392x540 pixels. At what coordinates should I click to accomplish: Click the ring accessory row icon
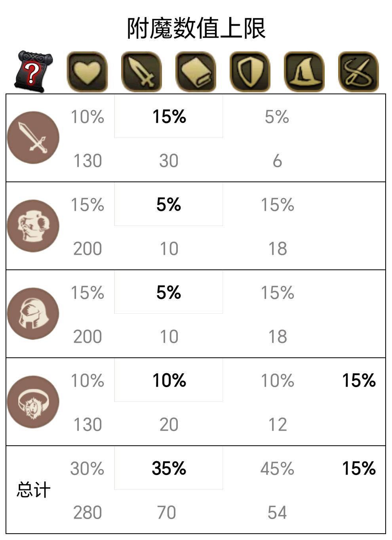33,402
